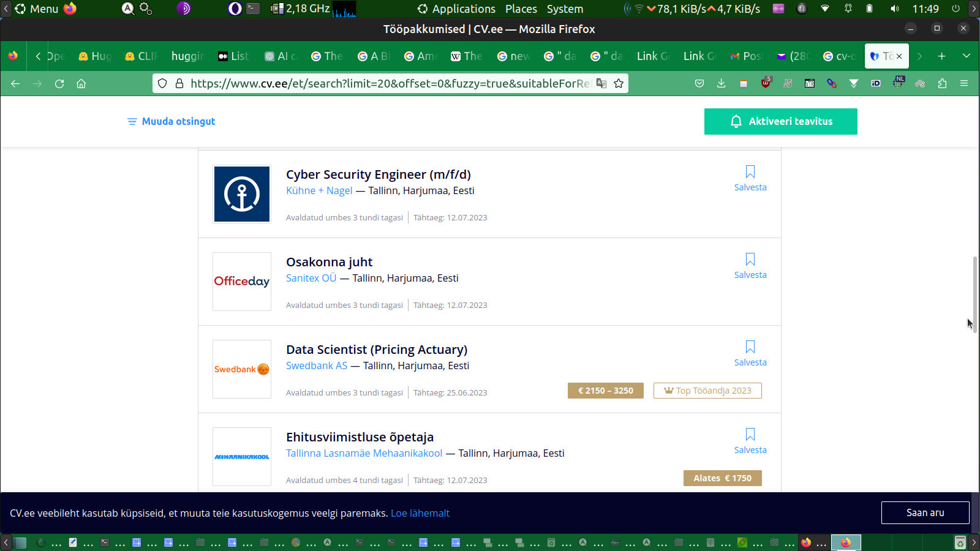Switch to the Hug tab

click(95, 56)
